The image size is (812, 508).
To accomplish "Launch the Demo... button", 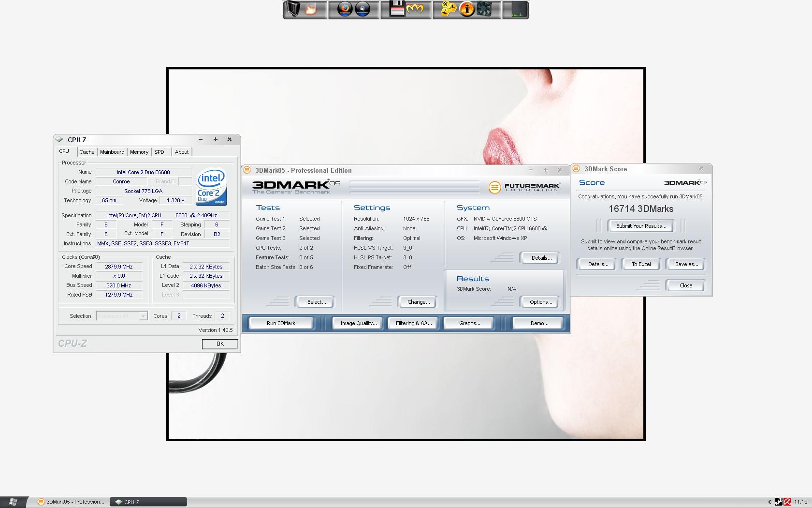I will pyautogui.click(x=539, y=323).
